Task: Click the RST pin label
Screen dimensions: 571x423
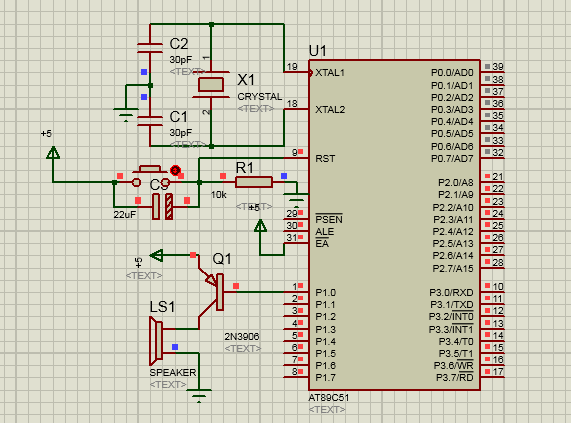Action: coord(325,158)
